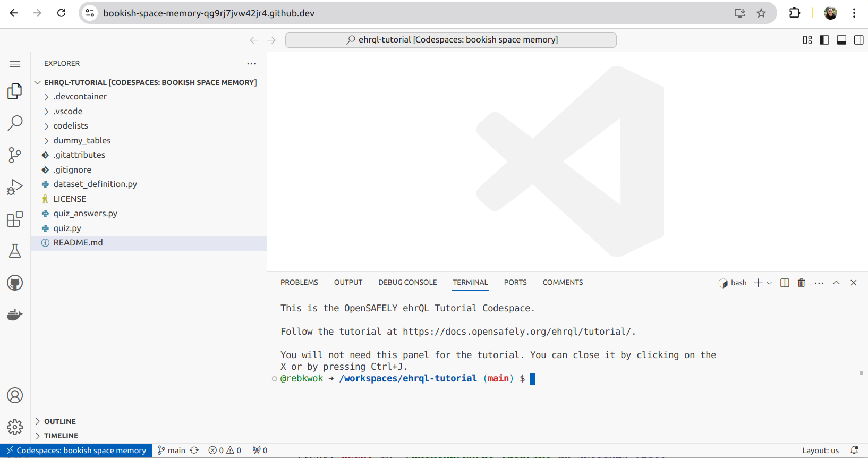Open the Docker view in activity bar
This screenshot has width=868, height=458.
(x=15, y=315)
